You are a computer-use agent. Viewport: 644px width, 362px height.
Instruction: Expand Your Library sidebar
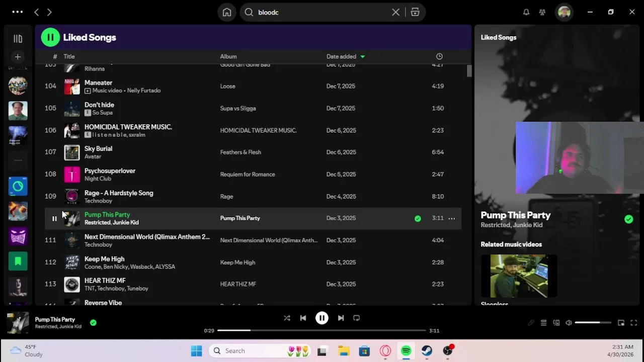coord(18,38)
